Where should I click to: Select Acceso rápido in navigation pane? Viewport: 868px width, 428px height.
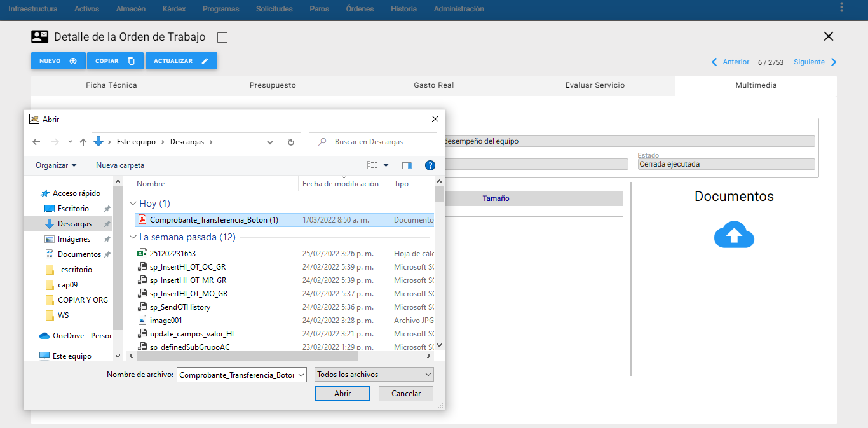click(71, 193)
